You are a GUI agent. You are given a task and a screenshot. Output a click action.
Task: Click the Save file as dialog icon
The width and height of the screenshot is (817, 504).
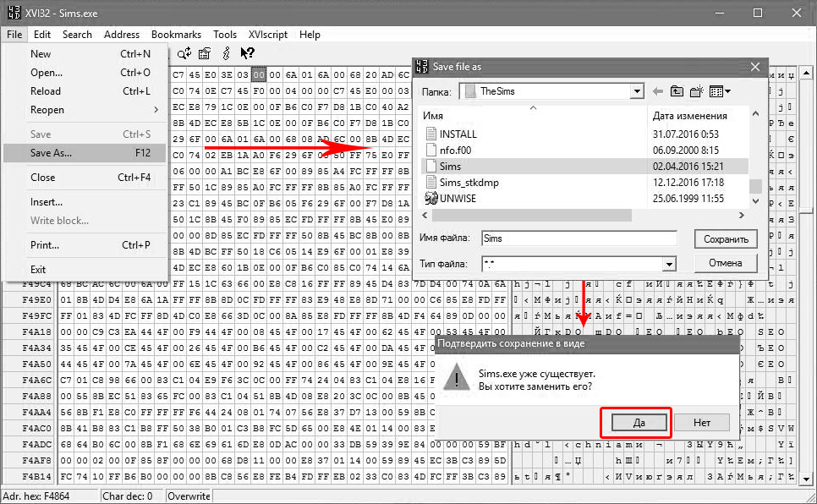pyautogui.click(x=421, y=67)
